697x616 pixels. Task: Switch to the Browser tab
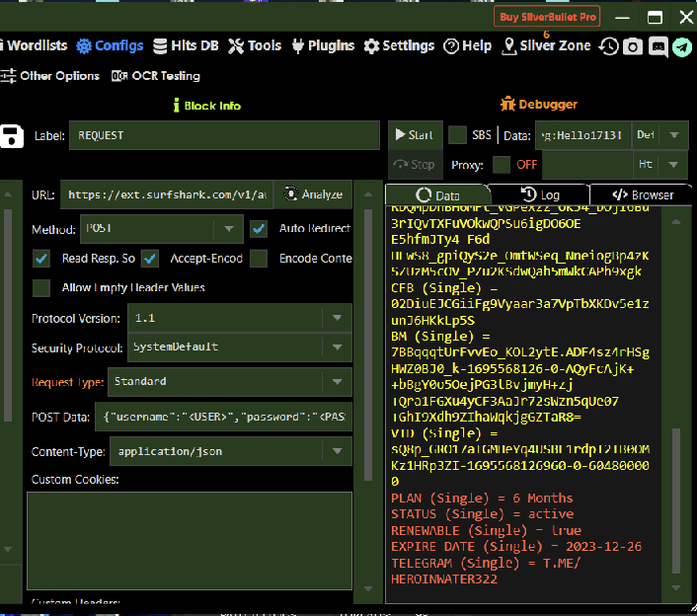[642, 195]
